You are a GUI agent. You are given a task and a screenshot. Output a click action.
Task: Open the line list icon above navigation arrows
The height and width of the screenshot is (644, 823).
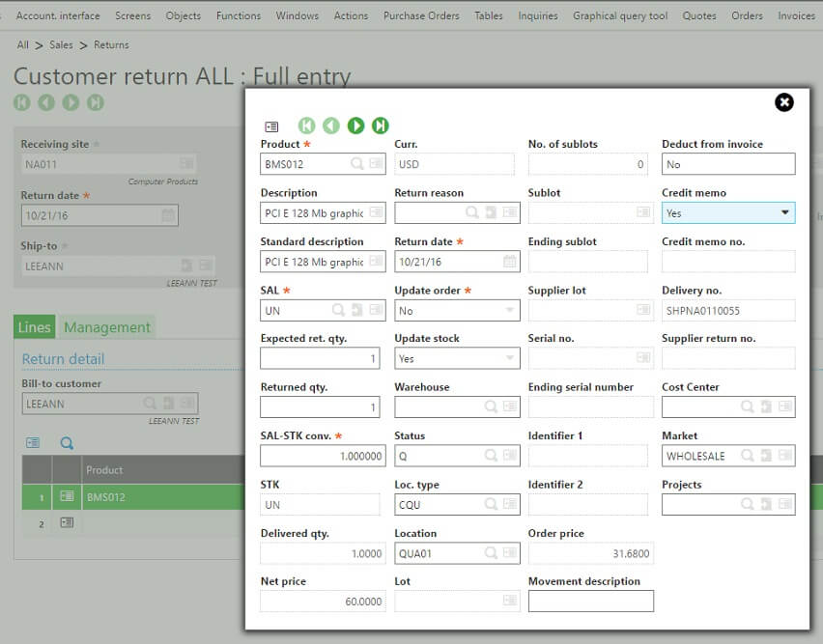click(271, 126)
